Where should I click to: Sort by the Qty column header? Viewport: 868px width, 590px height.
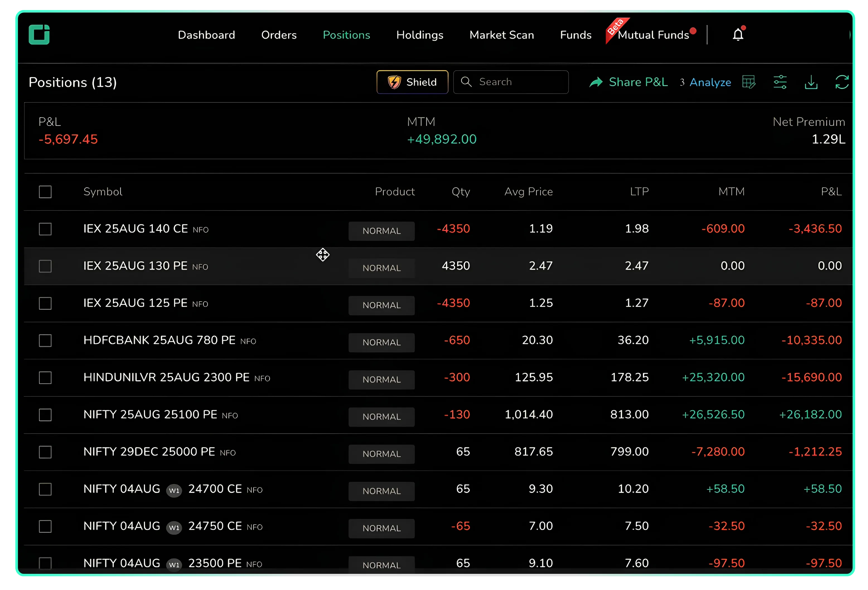pos(461,192)
